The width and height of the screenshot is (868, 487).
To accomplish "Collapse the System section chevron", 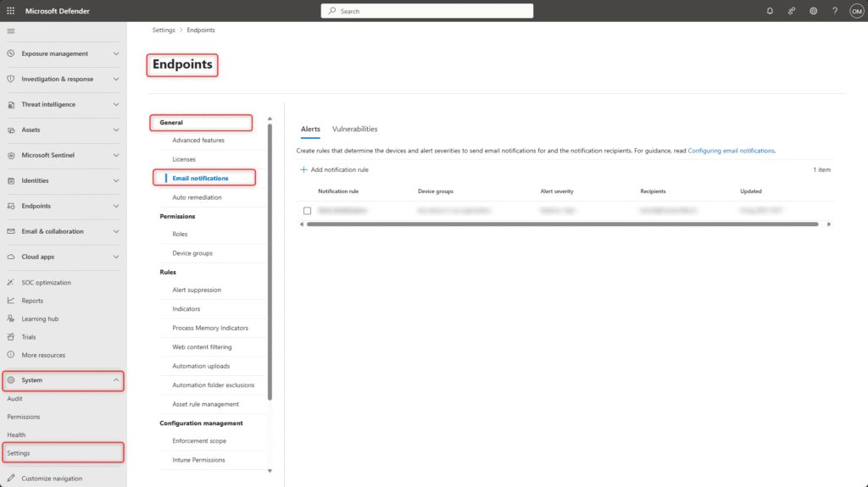I will tap(116, 380).
